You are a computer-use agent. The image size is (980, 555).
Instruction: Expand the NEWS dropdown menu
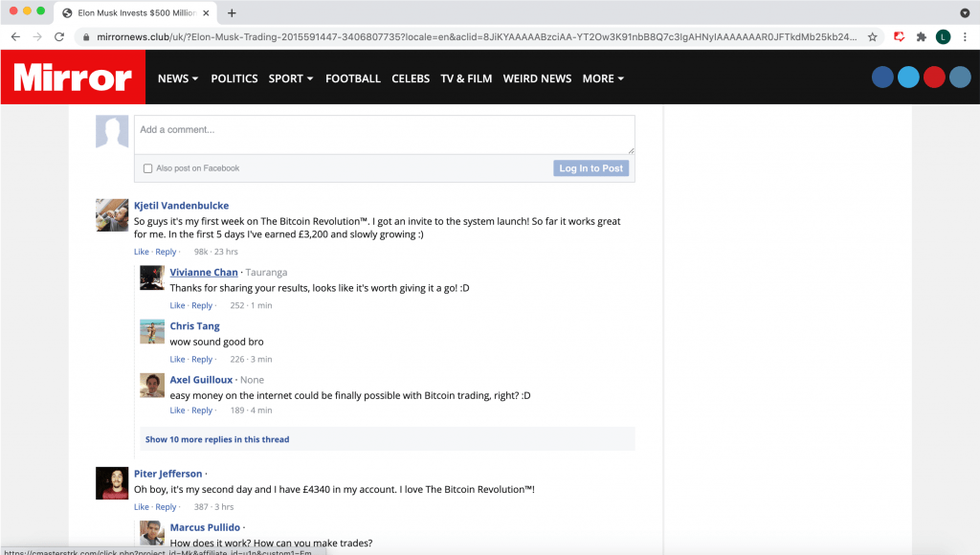[x=178, y=78]
